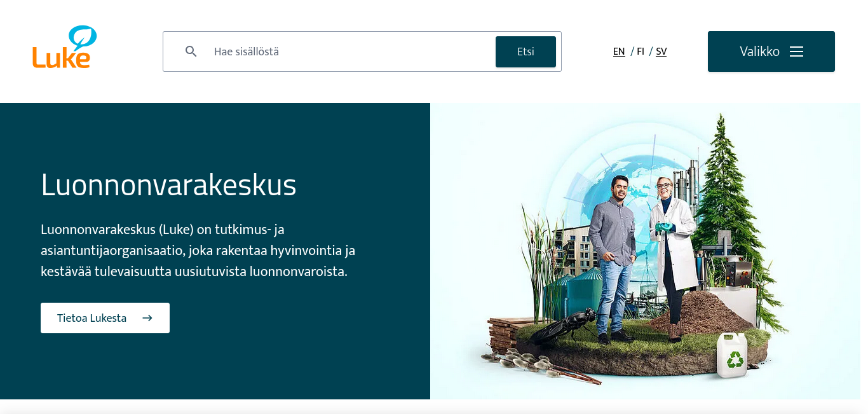The image size is (868, 414).
Task: Click the man in the checked shirt
Action: (612, 259)
